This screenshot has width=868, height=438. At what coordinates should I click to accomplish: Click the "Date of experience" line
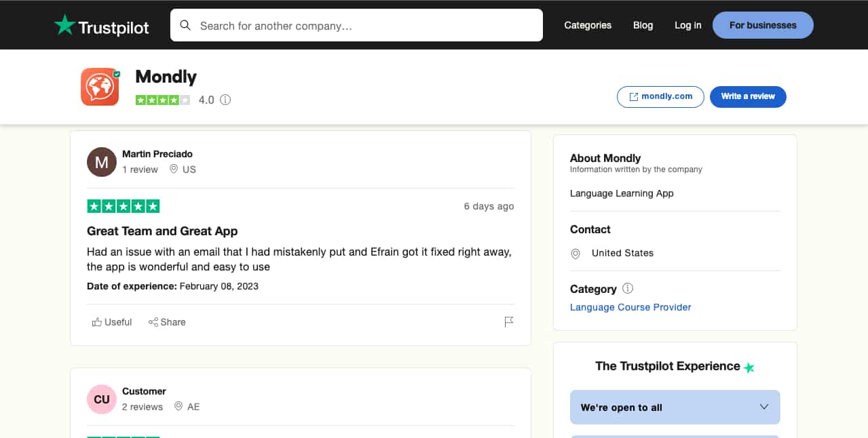(172, 286)
